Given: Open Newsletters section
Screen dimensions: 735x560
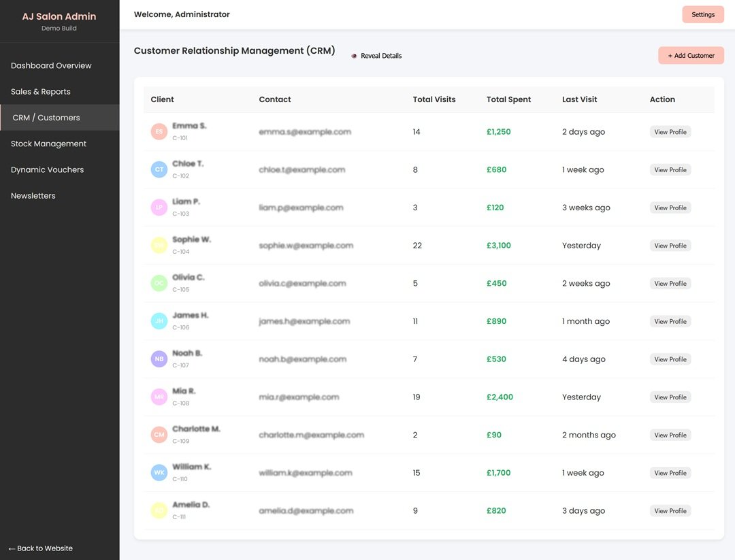Looking at the screenshot, I should point(59,196).
